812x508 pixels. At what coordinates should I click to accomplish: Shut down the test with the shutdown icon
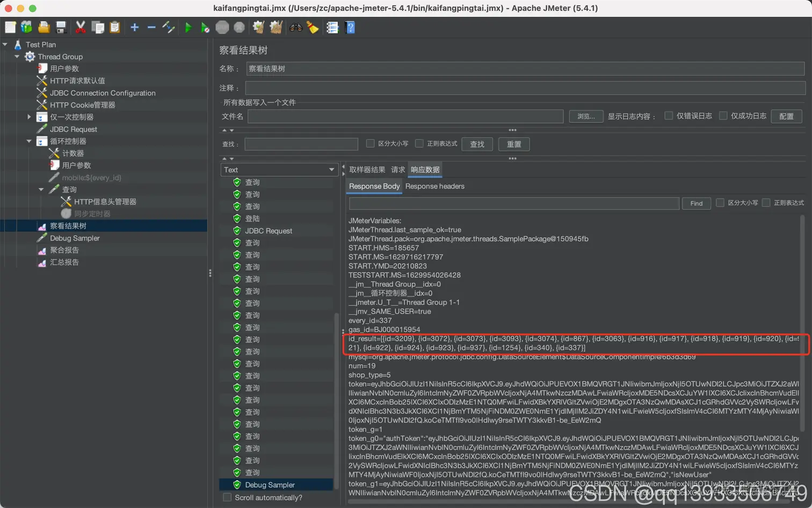240,27
